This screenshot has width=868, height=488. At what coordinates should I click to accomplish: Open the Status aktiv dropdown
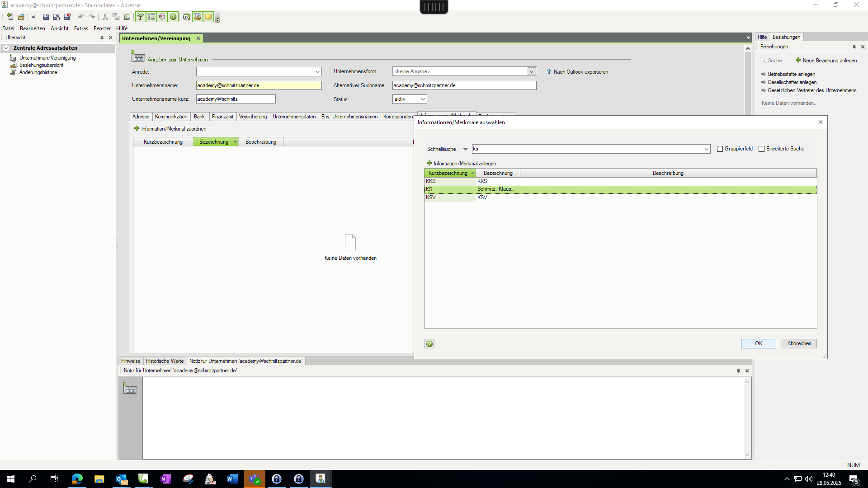coord(423,99)
